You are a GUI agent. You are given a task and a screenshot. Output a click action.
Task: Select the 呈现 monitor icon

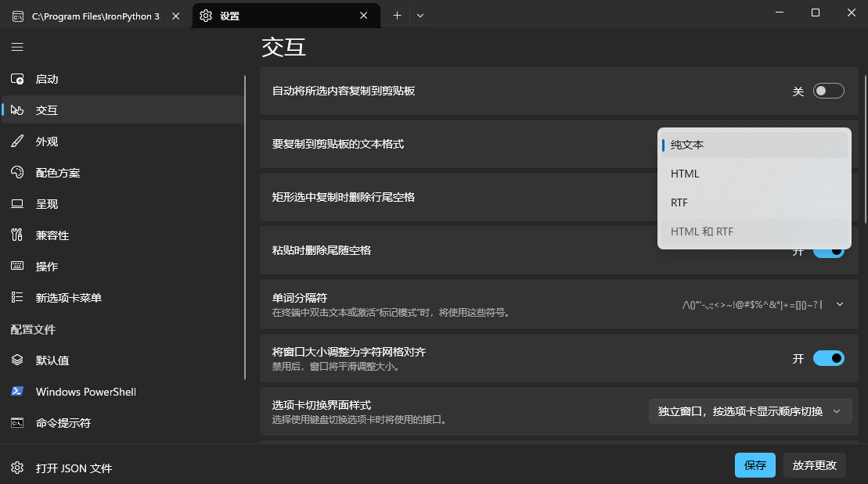[x=17, y=204]
